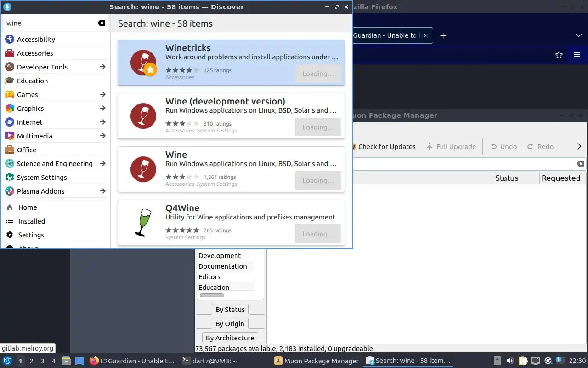Open the By Status filter tab

(x=230, y=310)
